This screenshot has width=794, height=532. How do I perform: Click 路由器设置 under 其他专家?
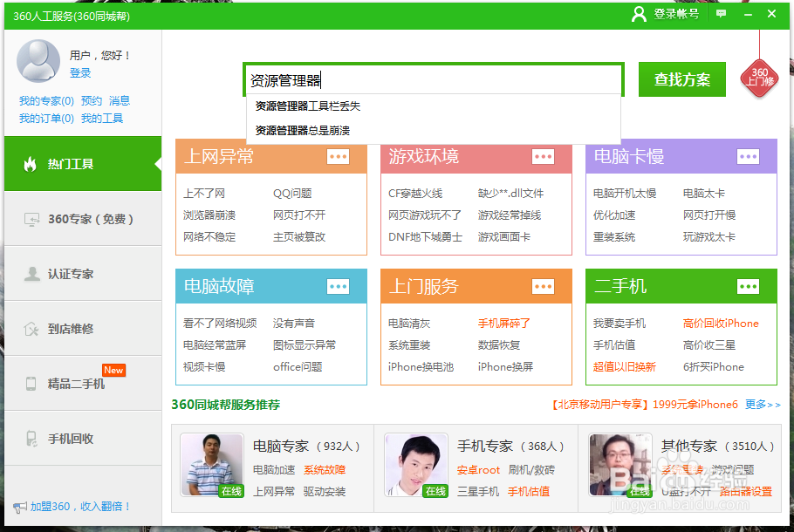tap(745, 492)
